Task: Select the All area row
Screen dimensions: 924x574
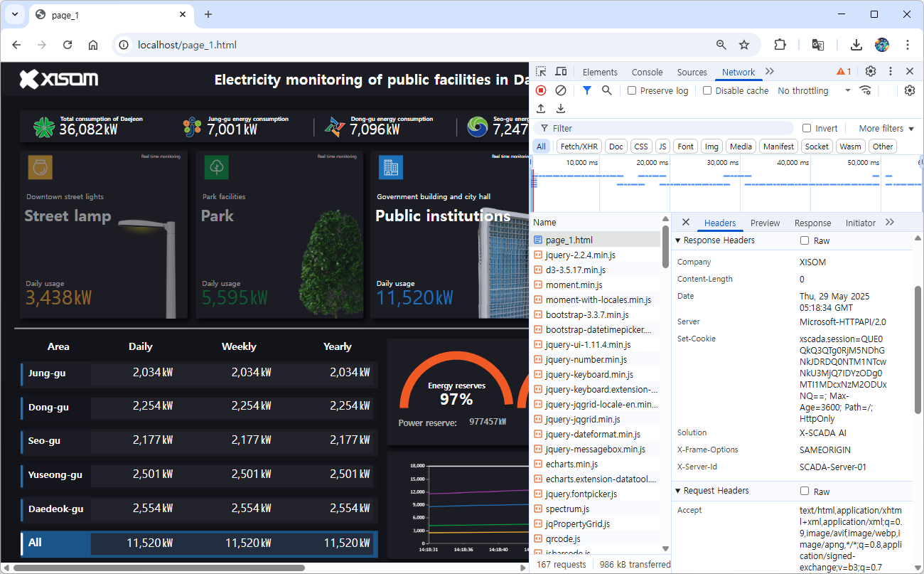Action: coord(200,543)
